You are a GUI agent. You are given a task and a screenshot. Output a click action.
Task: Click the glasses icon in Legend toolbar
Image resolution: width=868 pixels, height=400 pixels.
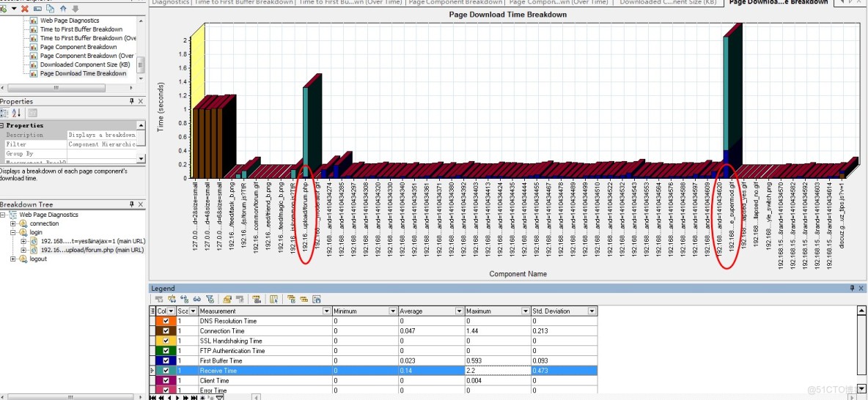(x=197, y=299)
